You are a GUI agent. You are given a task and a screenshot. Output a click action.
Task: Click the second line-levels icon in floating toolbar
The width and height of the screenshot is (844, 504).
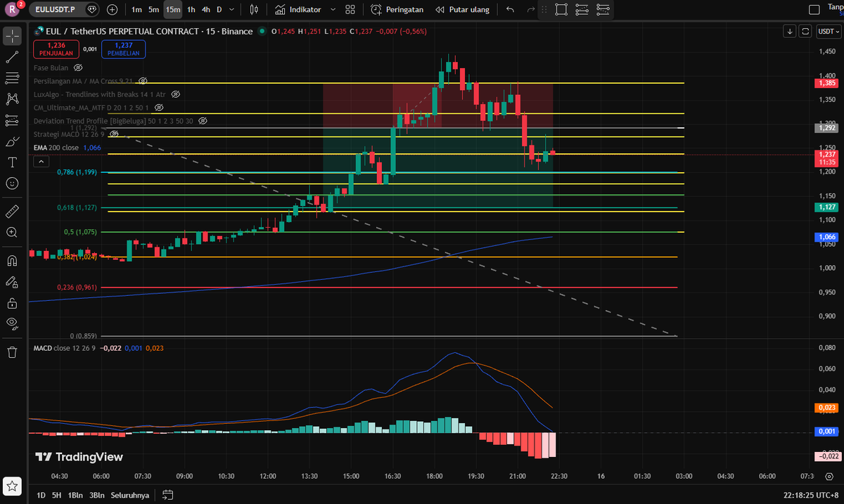[603, 10]
